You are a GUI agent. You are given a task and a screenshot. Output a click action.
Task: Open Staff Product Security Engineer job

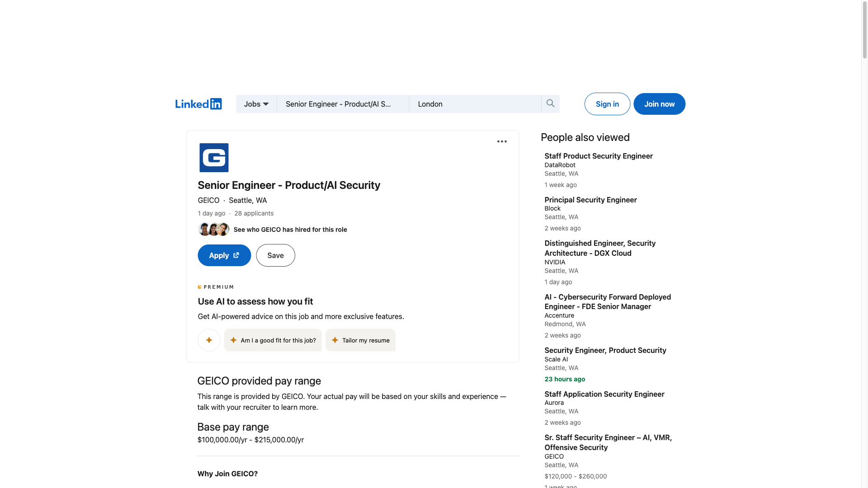(x=598, y=156)
